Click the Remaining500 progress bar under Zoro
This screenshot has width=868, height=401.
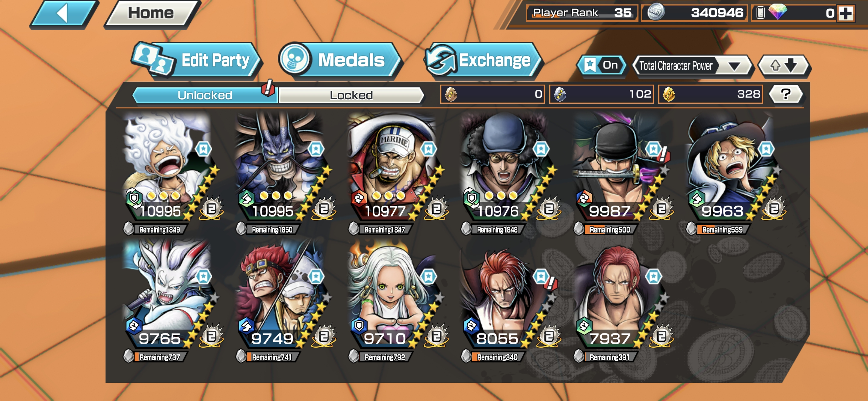coord(609,230)
